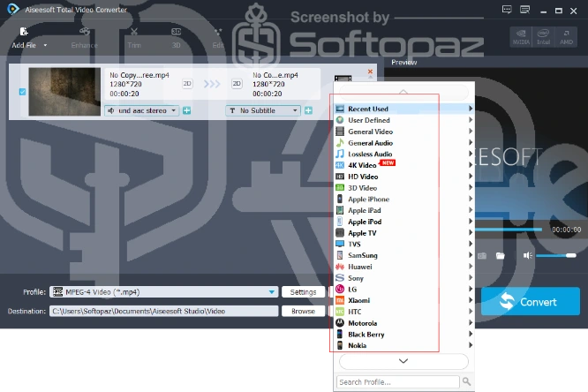This screenshot has width=588, height=392.
Task: Click the output format film icon
Action: click(x=343, y=79)
